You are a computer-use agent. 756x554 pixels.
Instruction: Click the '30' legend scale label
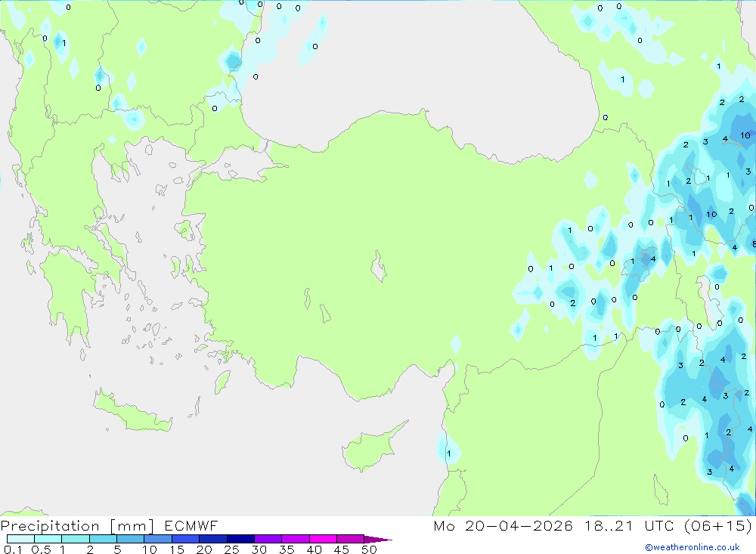pos(259,549)
